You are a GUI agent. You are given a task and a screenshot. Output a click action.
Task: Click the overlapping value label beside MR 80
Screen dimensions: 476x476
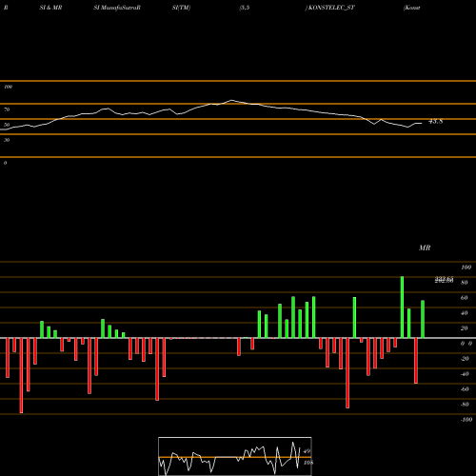coord(444,280)
